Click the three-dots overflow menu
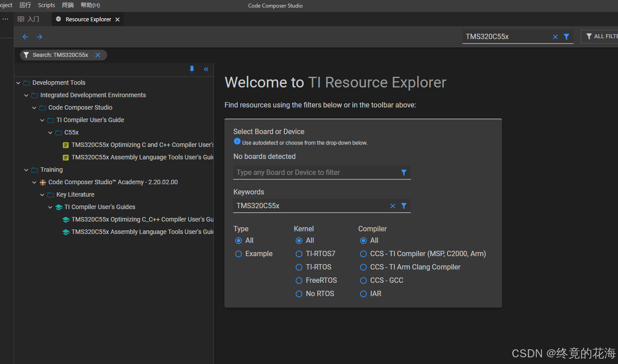Screen dimensions: 618x364 5,19
